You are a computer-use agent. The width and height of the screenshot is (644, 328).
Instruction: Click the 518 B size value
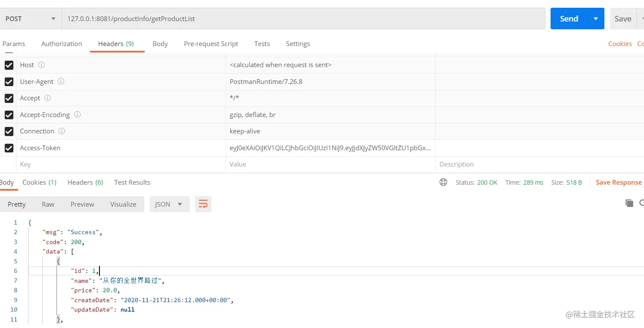tap(574, 183)
